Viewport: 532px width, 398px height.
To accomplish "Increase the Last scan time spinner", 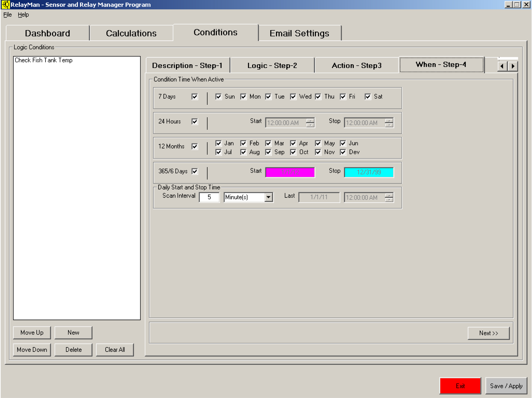I will [x=389, y=195].
